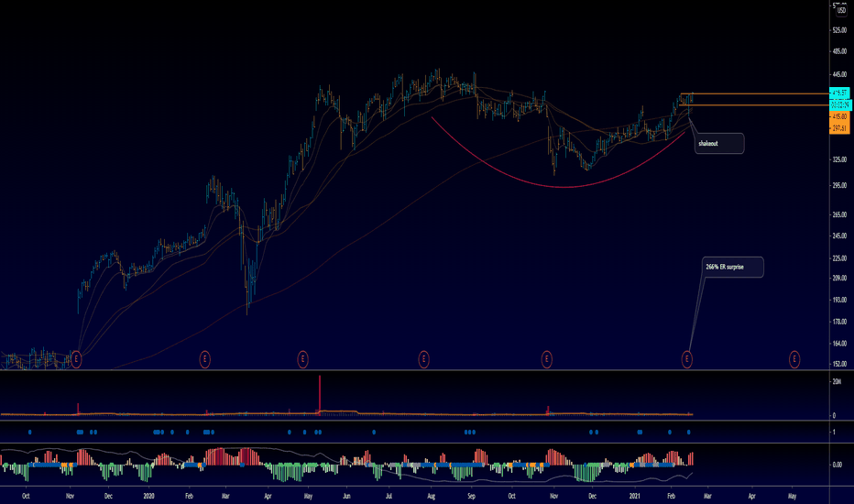The width and height of the screenshot is (854, 504).
Task: Select the 266% ER surprise callout
Action: [x=732, y=267]
